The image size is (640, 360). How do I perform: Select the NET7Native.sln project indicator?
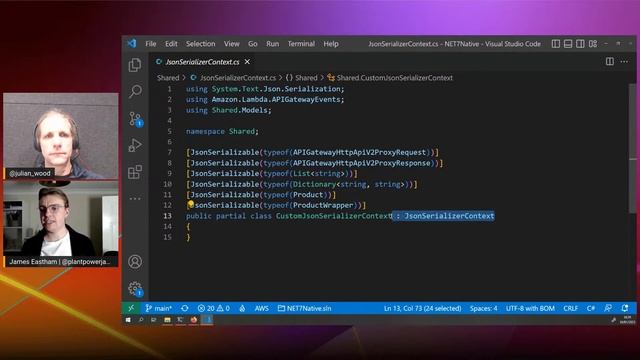(304, 308)
